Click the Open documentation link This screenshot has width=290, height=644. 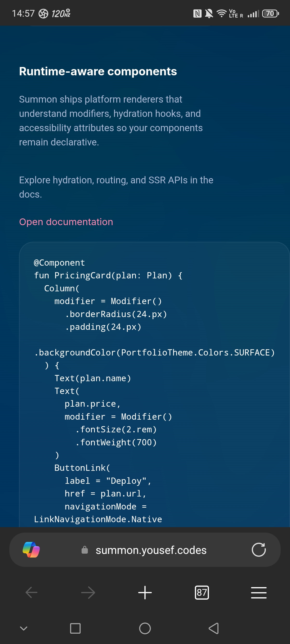(66, 222)
